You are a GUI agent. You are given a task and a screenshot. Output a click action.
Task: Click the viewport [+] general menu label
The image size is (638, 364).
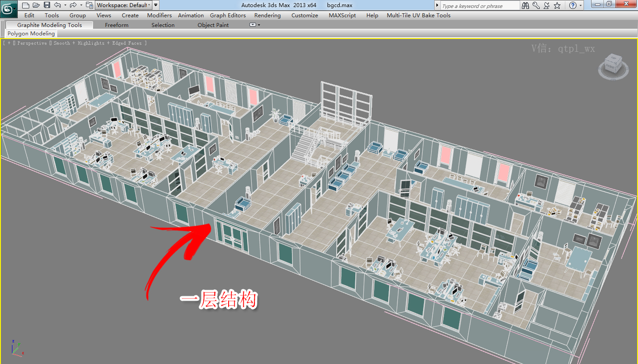click(9, 43)
